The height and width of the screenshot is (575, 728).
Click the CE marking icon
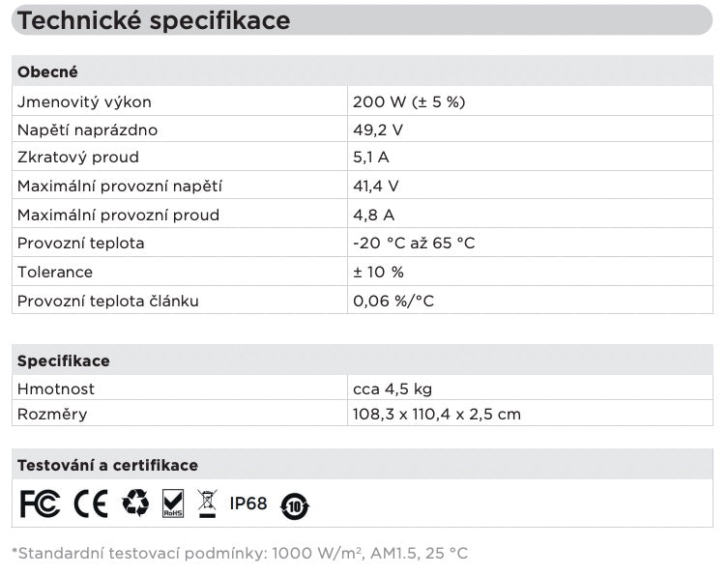tap(91, 503)
